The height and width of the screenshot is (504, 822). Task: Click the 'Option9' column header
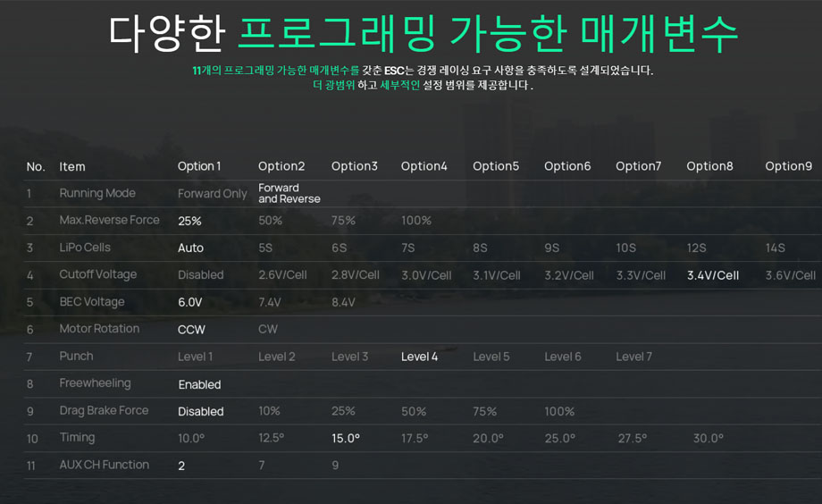(788, 166)
